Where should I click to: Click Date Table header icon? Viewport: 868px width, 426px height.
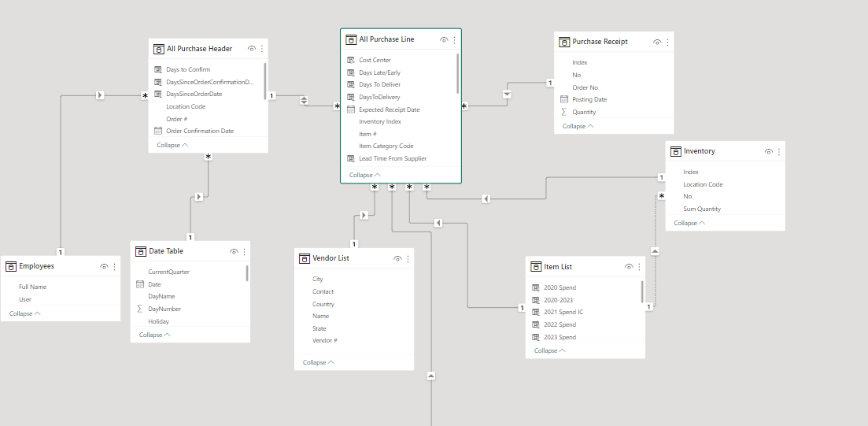tap(141, 252)
